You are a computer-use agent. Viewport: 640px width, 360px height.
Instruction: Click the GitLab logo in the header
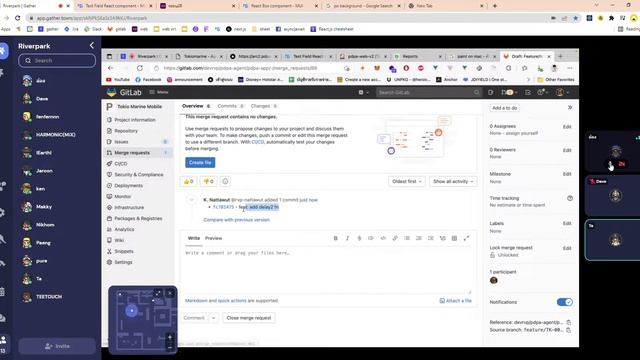(124, 92)
